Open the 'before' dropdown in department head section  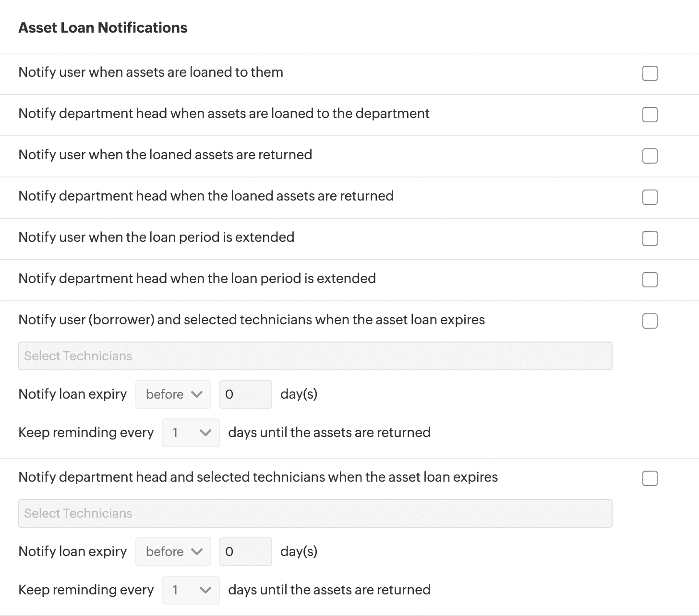point(173,552)
